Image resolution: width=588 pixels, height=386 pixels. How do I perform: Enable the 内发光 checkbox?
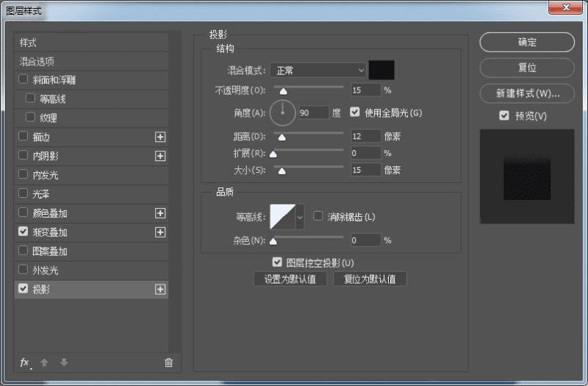click(23, 174)
